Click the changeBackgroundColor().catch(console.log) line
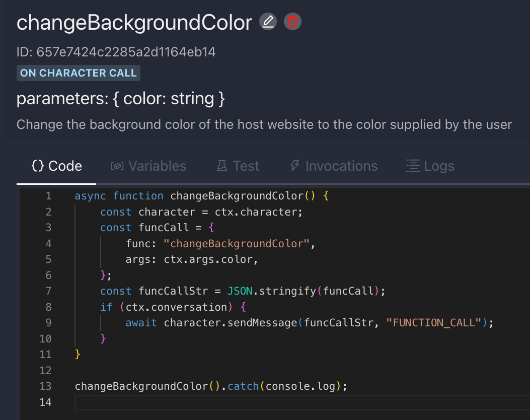This screenshot has width=530, height=420. [211, 386]
